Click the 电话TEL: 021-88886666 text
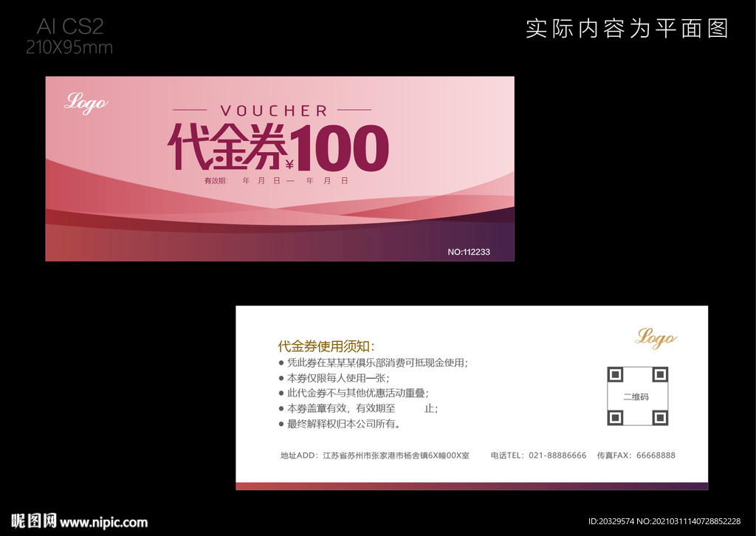 [x=538, y=456]
